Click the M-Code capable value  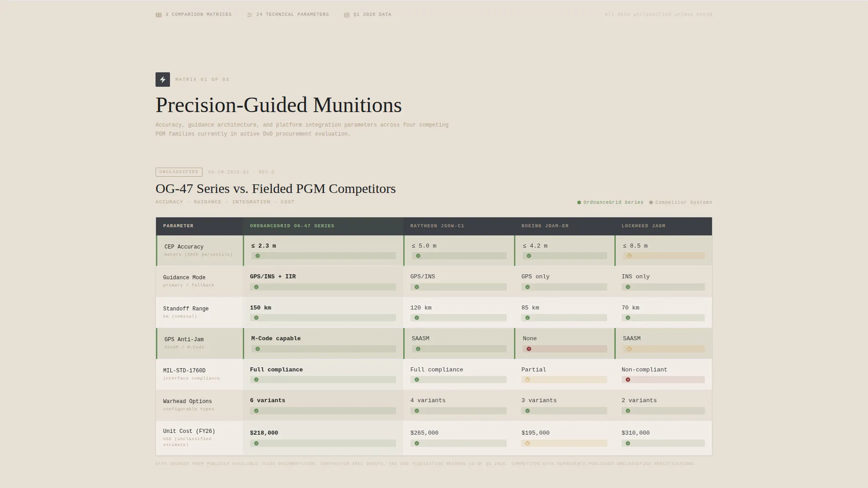tap(276, 339)
